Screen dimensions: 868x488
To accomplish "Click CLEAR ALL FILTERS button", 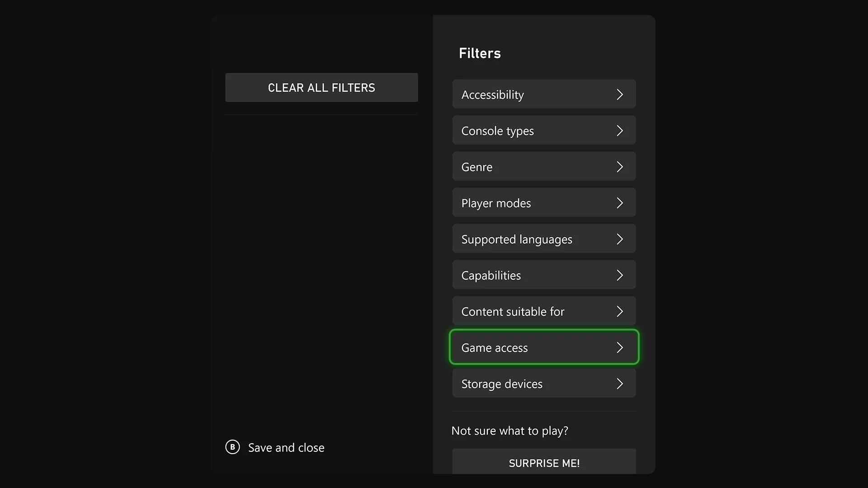I will click(321, 87).
